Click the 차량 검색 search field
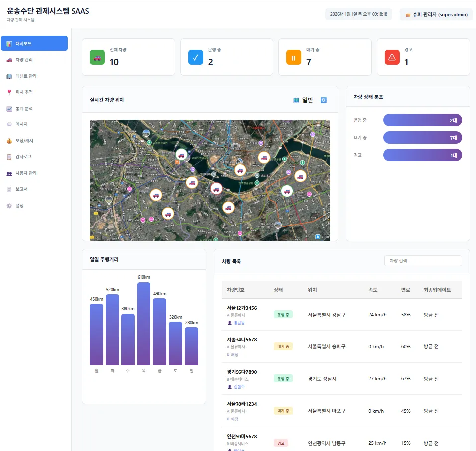The width and height of the screenshot is (476, 451). 423,261
